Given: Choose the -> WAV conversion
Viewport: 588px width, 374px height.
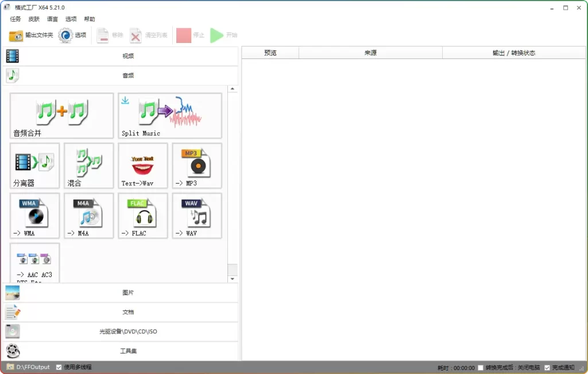Looking at the screenshot, I should (197, 216).
